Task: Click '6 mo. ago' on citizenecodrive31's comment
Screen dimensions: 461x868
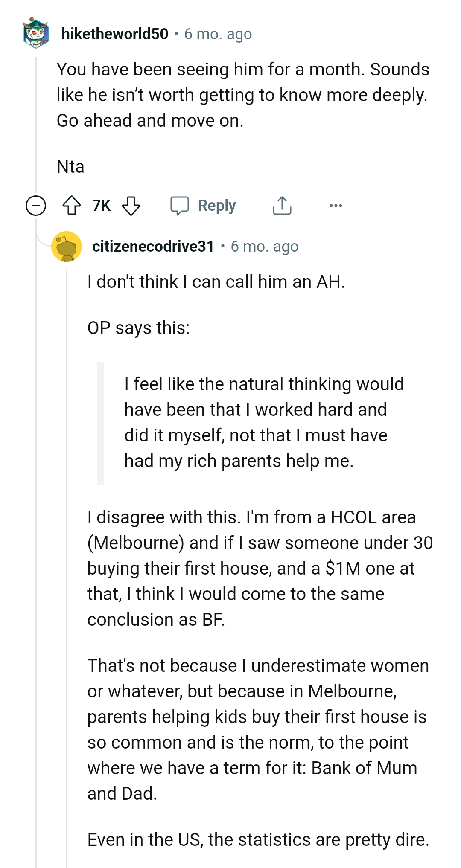Action: [265, 247]
